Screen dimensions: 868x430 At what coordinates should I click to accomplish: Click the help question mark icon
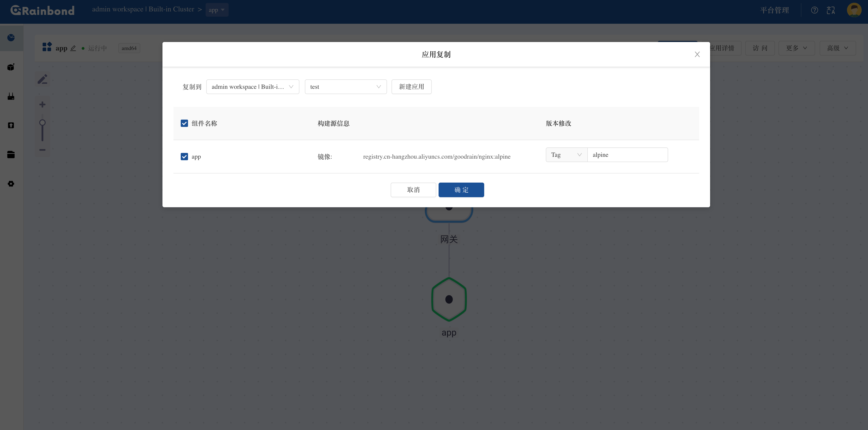pos(814,10)
